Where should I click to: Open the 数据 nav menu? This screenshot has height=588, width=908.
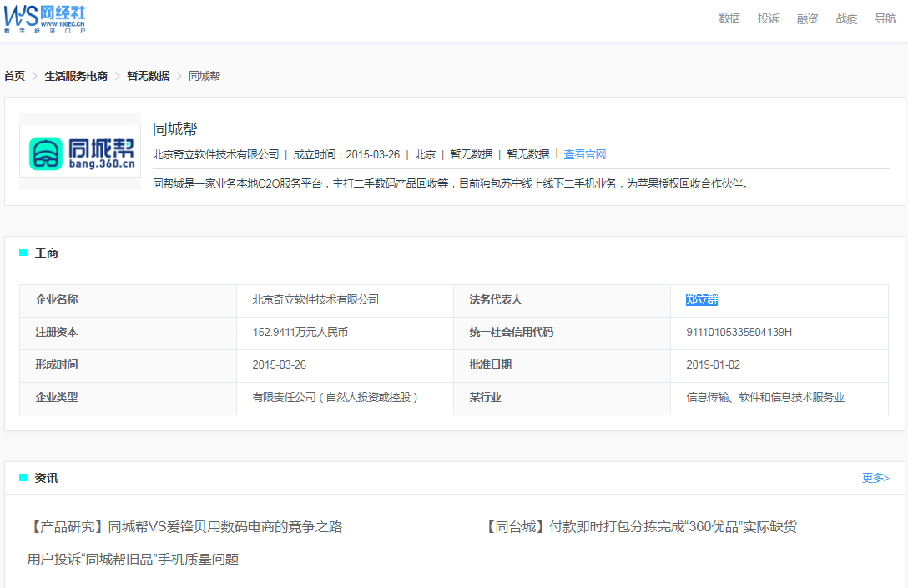(729, 18)
